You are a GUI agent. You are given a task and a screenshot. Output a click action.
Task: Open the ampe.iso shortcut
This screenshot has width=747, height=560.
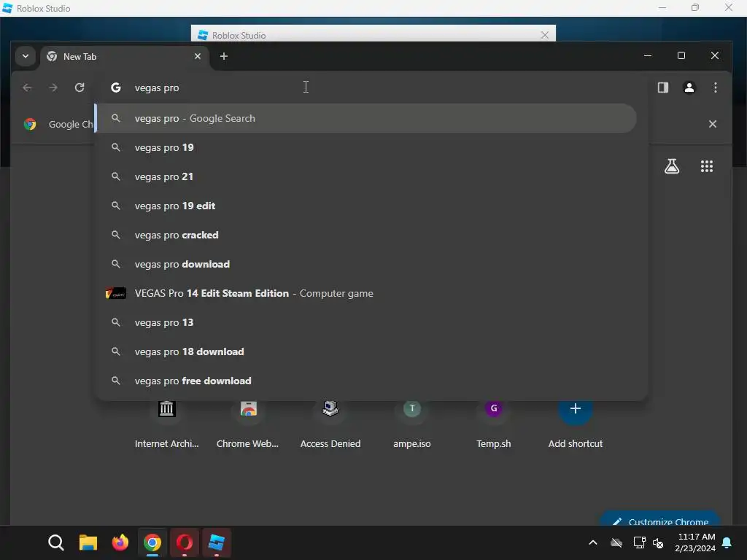411,424
